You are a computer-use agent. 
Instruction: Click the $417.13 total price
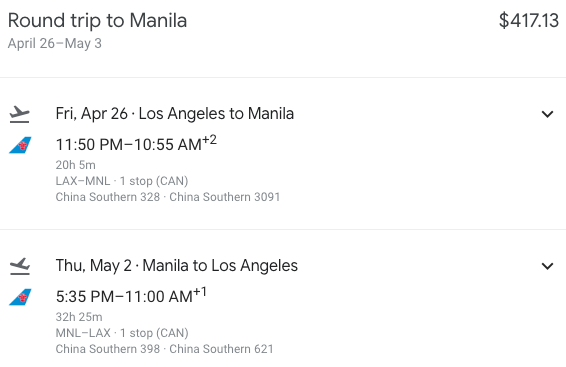coord(529,20)
